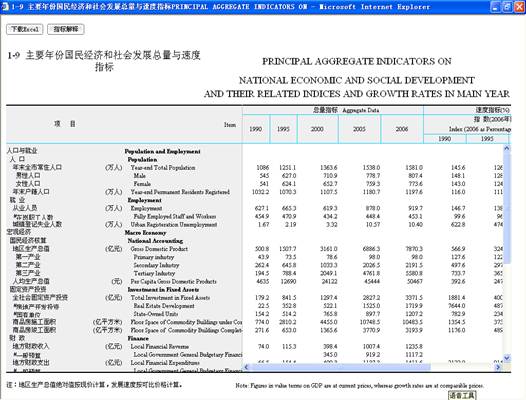The image size is (526, 400).
Task: Click the population value 1538.0
Action: point(371,168)
